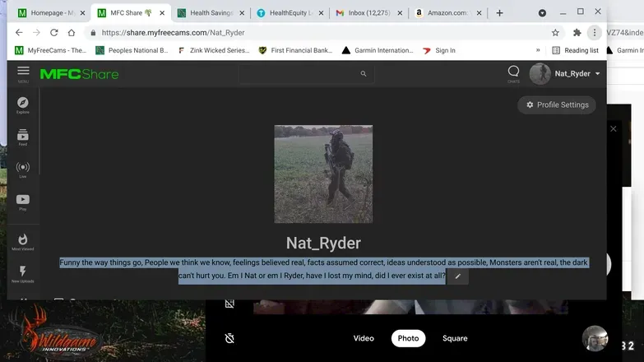Image resolution: width=644 pixels, height=362 pixels.
Task: Open the MyFreeCams bookmark
Action: point(50,50)
